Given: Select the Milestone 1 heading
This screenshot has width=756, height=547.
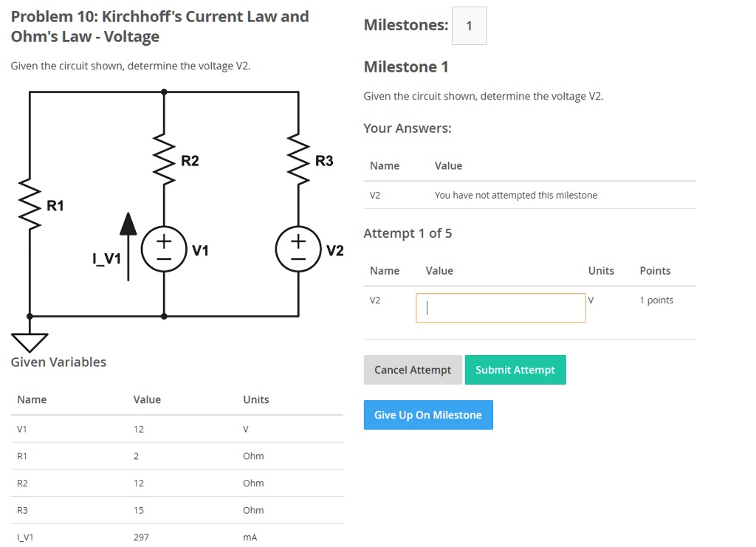Looking at the screenshot, I should point(406,66).
